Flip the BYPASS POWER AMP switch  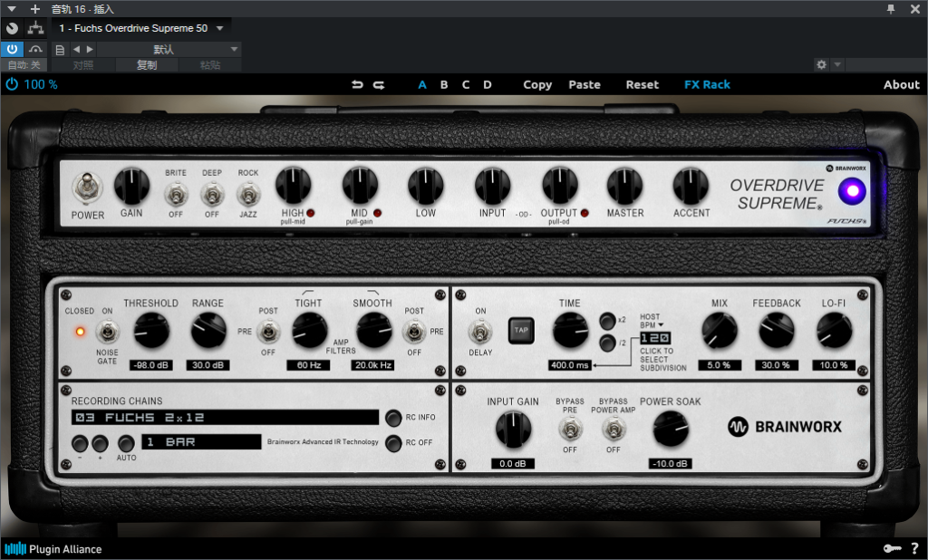click(x=614, y=430)
